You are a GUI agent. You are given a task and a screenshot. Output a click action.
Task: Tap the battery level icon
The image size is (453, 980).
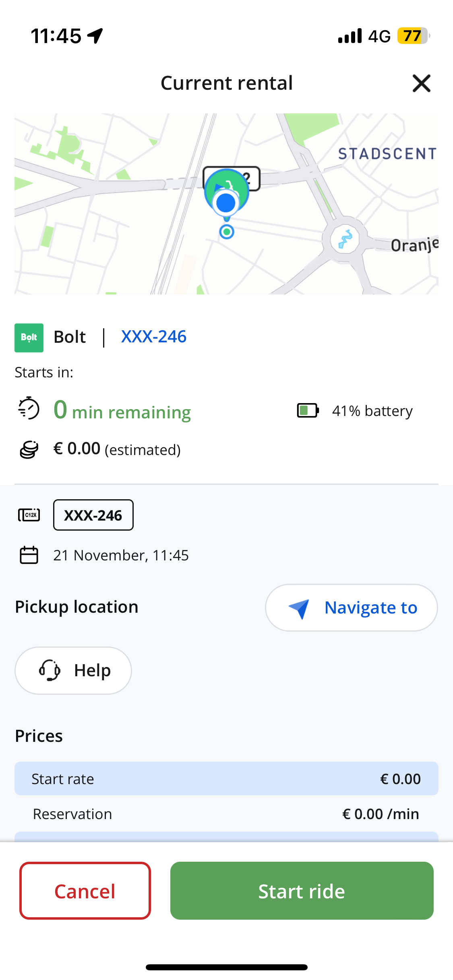pos(308,411)
